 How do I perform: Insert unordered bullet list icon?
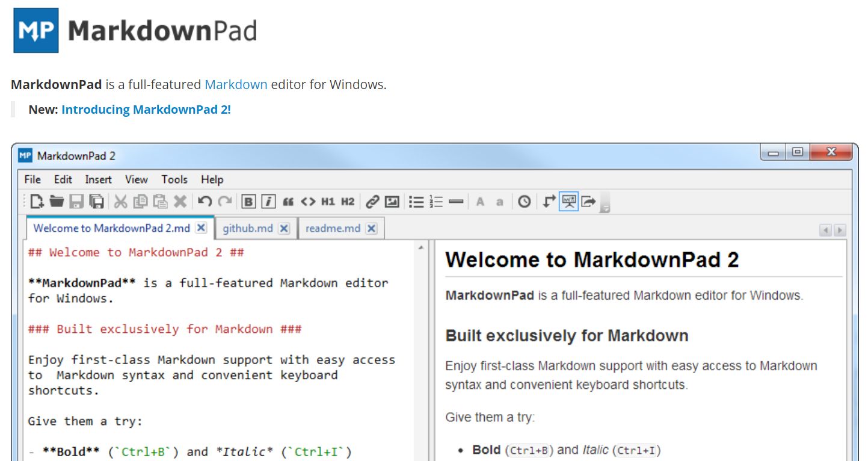coord(416,202)
